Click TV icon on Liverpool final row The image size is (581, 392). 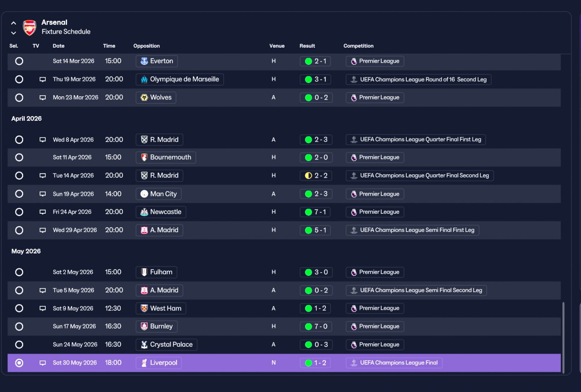(x=43, y=363)
